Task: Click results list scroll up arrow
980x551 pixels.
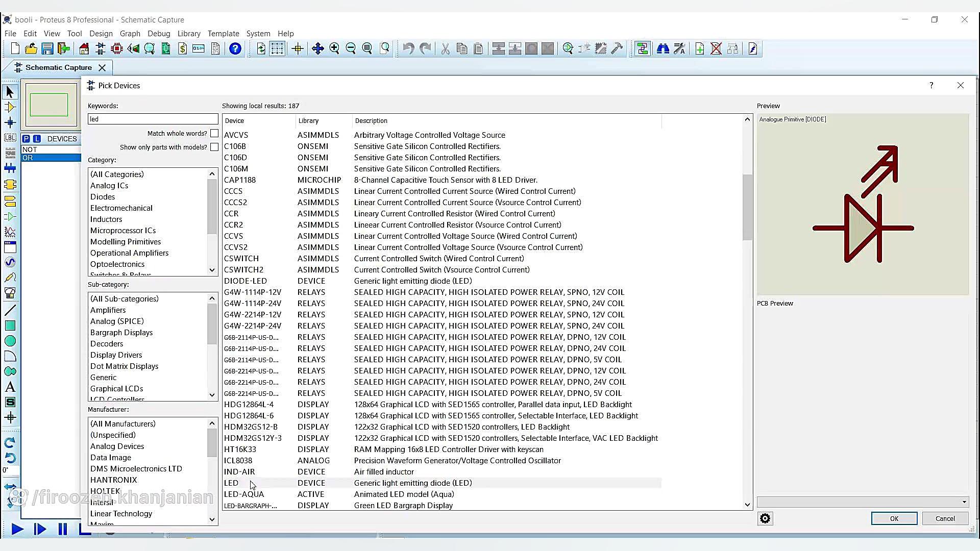Action: pyautogui.click(x=748, y=119)
